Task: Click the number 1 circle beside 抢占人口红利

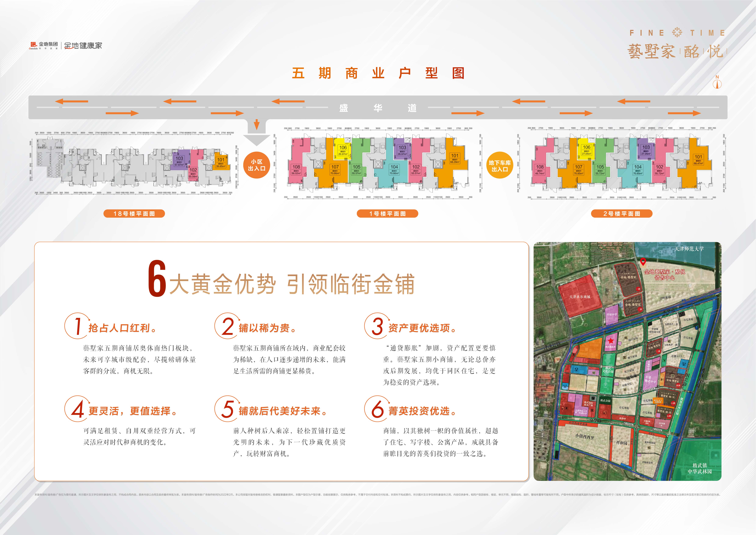Action: [x=78, y=326]
